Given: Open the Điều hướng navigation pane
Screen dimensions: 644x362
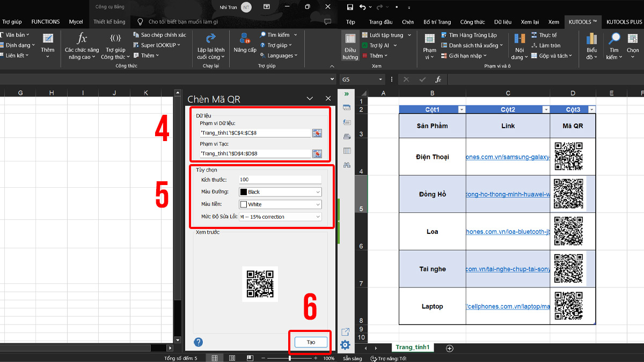Looking at the screenshot, I should tap(349, 48).
